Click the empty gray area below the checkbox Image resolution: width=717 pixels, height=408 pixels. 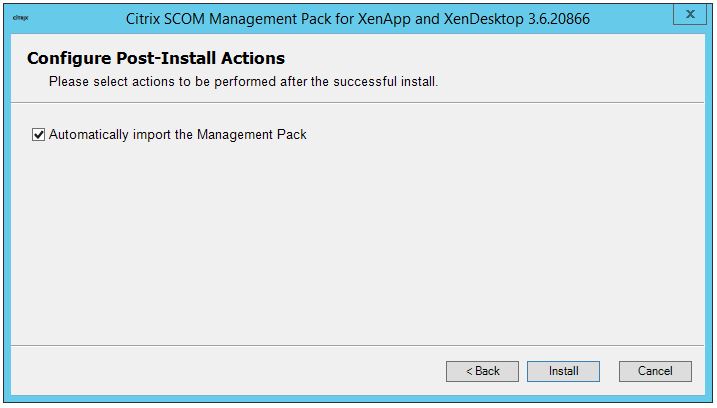point(358,240)
